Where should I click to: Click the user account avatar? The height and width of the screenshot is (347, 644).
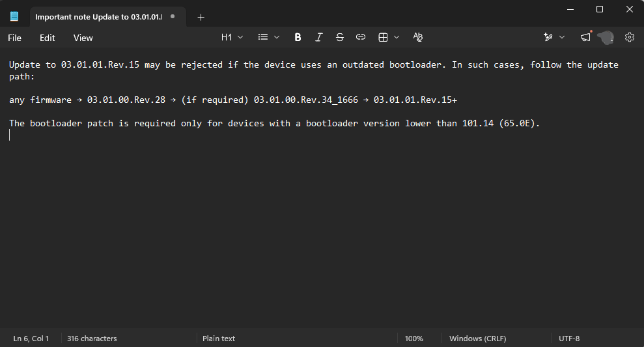[x=606, y=37]
